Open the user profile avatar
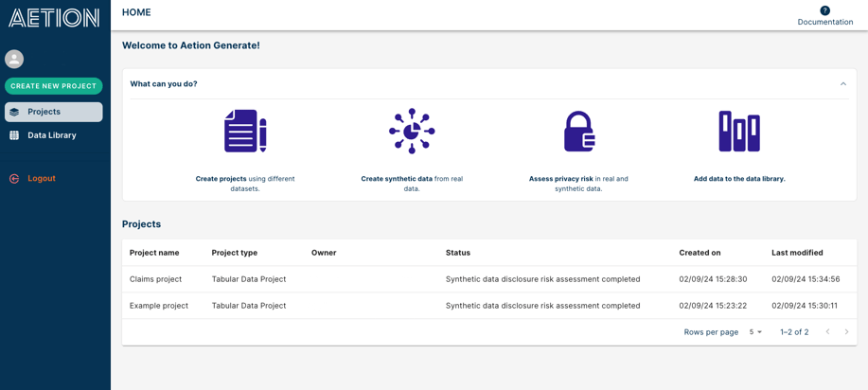Screen dimensions: 868x390 [14, 59]
